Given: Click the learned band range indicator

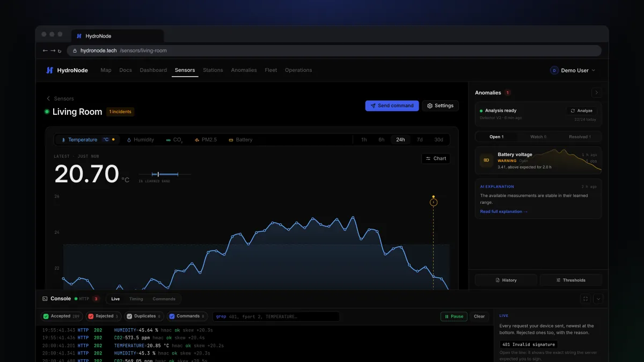Looking at the screenshot, I should tap(165, 174).
